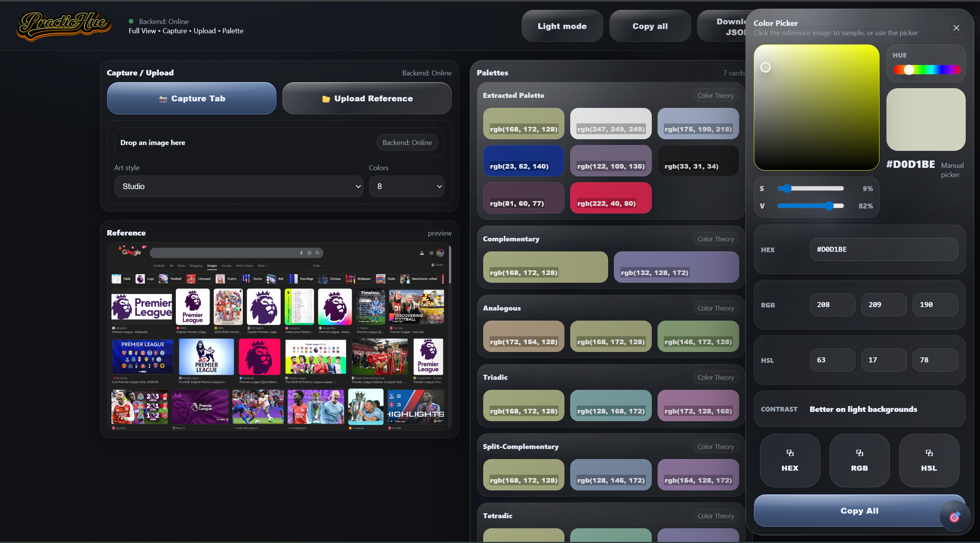
Task: Open the Art style dropdown
Action: (x=238, y=186)
